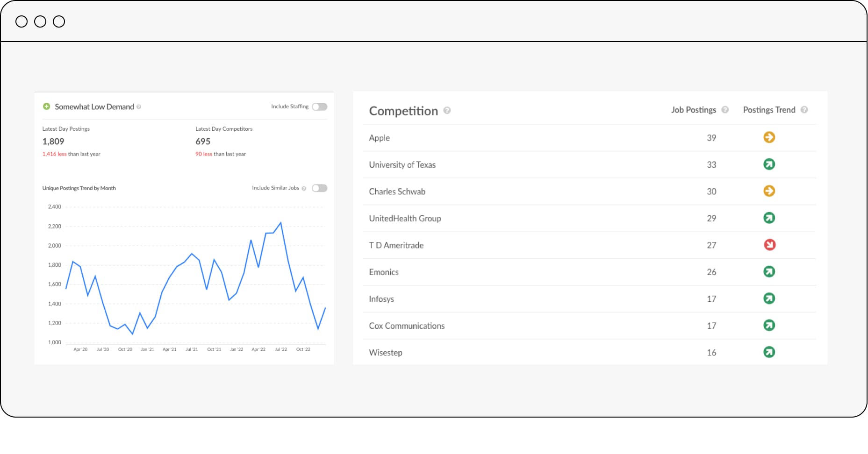Click Wisestep upward trend icon
The image size is (868, 454).
tap(769, 352)
